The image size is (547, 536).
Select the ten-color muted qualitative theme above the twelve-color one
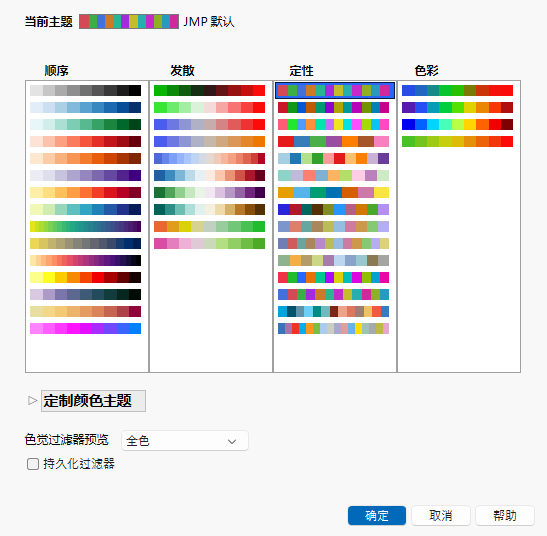tap(334, 226)
